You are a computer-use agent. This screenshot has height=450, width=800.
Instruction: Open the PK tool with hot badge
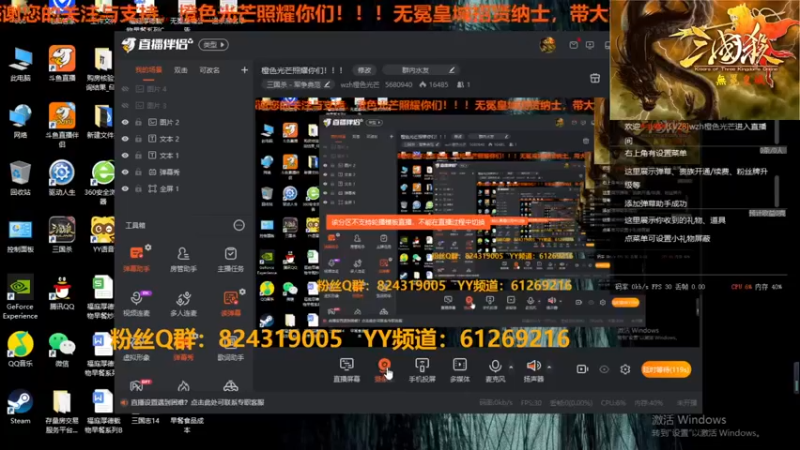[136, 386]
